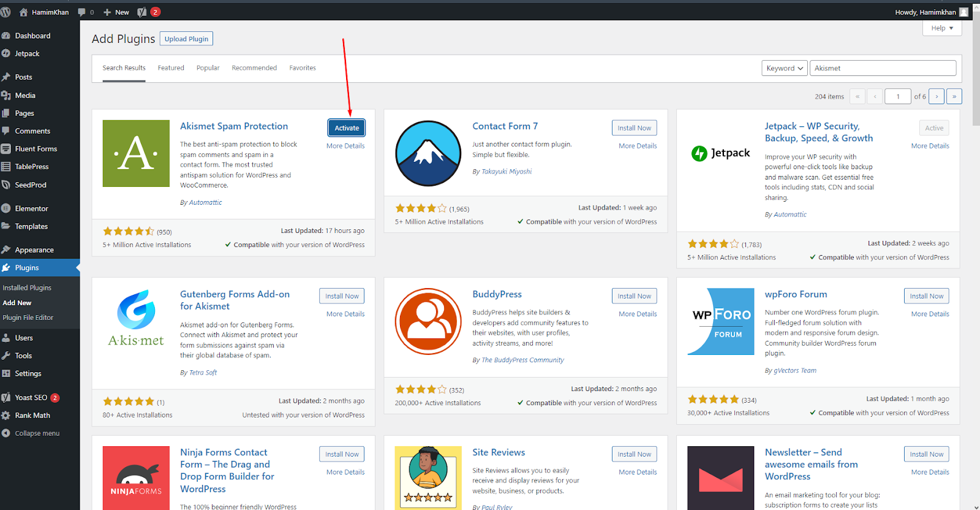
Task: Install the Newsletter plugin
Action: (927, 454)
